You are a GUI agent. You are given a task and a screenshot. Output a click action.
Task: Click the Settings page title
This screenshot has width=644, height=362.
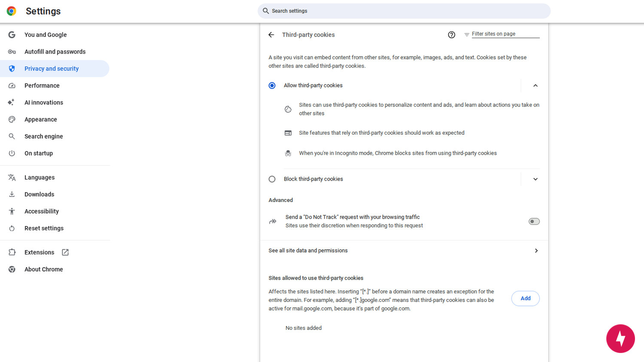(x=43, y=11)
